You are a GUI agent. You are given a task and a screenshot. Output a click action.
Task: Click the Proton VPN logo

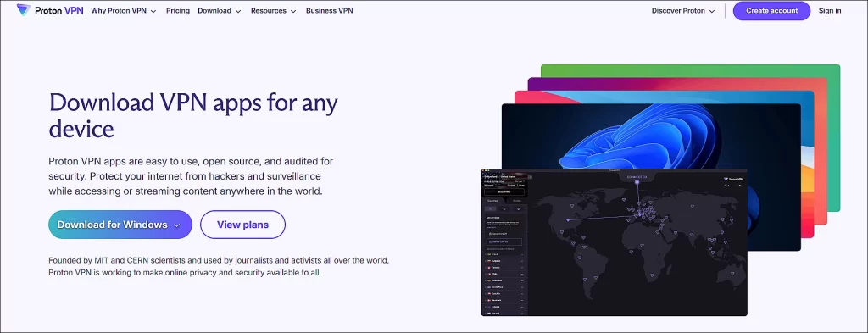50,10
